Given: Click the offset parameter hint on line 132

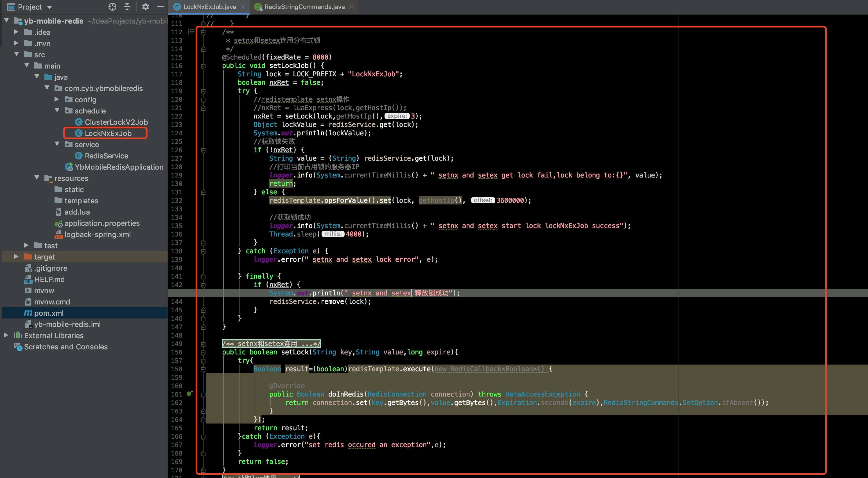Looking at the screenshot, I should tap(483, 200).
